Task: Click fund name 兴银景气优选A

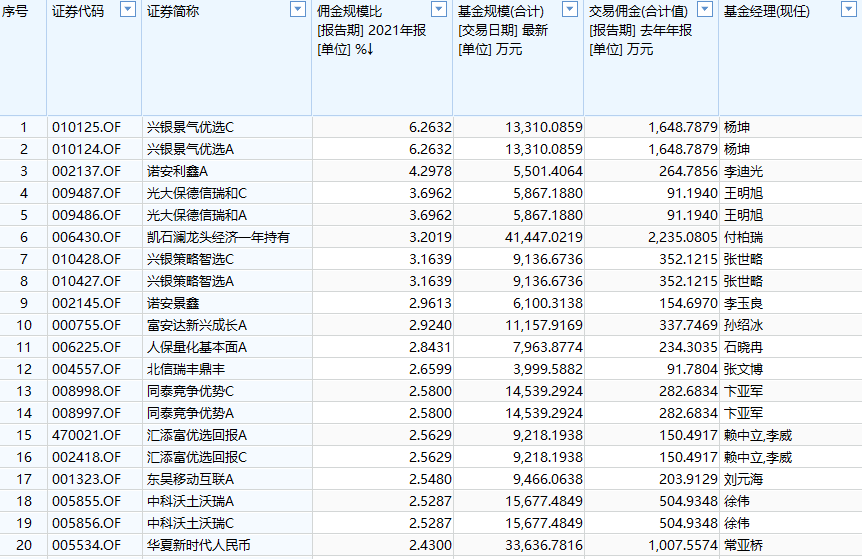Action: (190, 150)
